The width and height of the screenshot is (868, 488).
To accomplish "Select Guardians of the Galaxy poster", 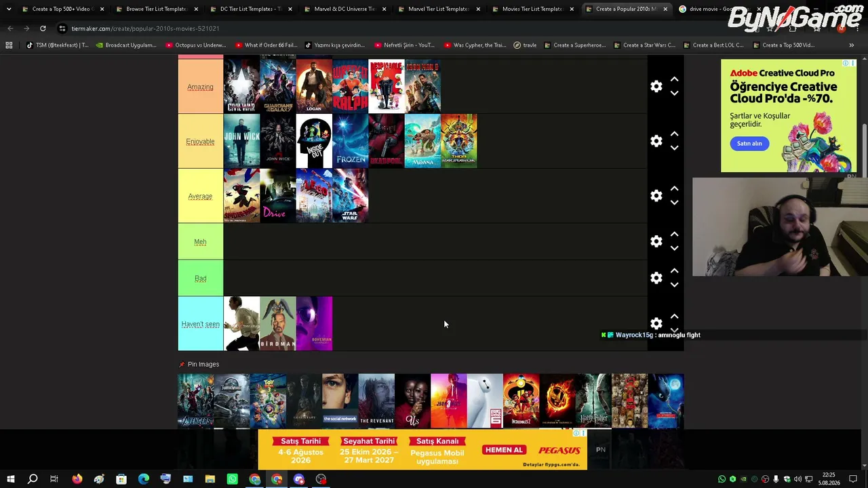I will point(278,86).
